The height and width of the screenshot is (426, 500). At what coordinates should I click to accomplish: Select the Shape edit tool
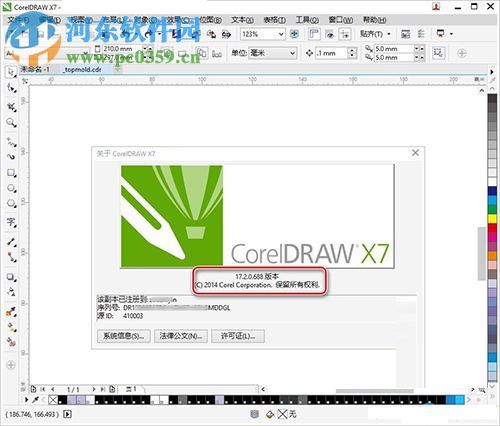[x=11, y=88]
